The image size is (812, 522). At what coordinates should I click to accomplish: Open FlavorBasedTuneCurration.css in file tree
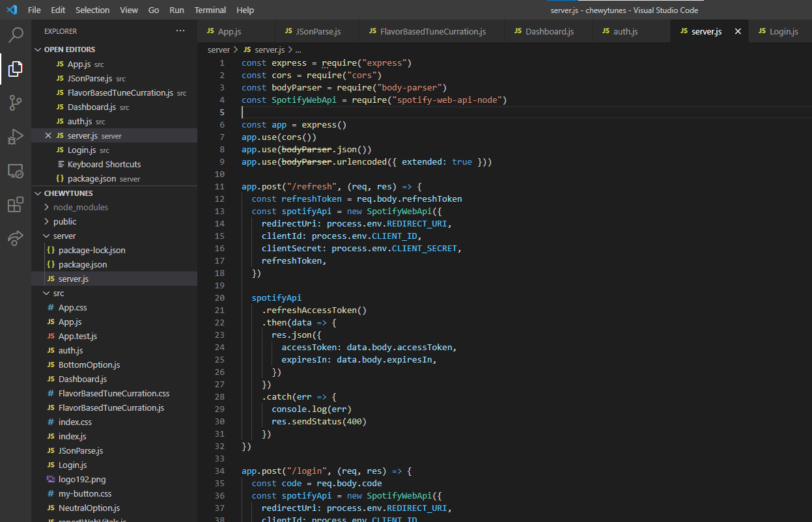point(113,394)
